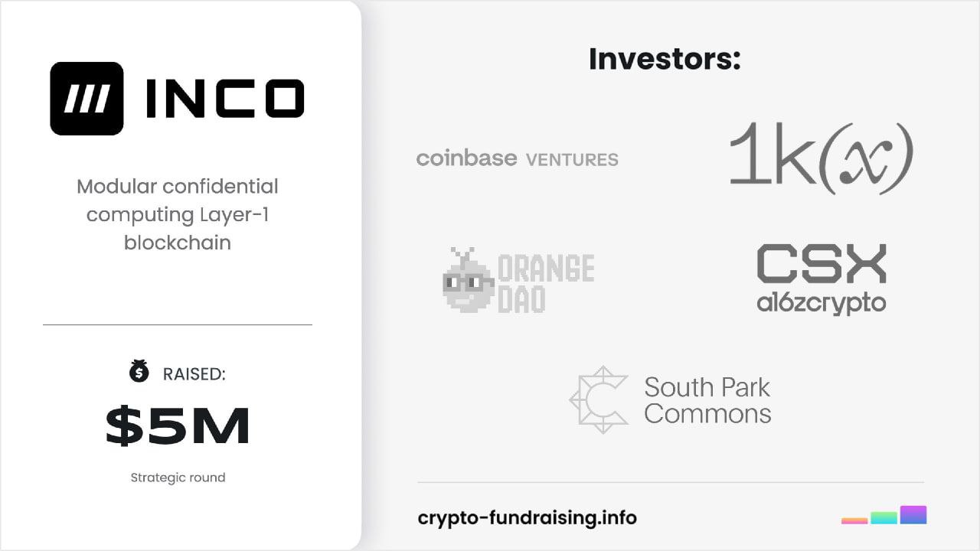Click the INCO black square logo icon
The image size is (980, 551).
click(87, 99)
